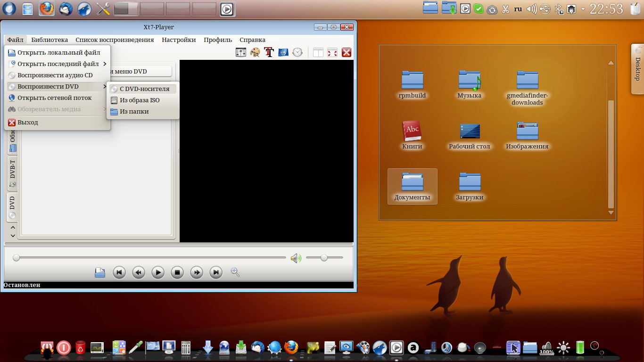The image size is (644, 362).
Task: Open the Настройки menu
Action: pyautogui.click(x=179, y=40)
